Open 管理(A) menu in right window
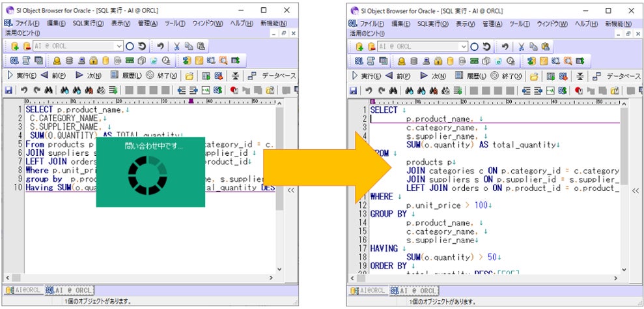 tap(492, 24)
